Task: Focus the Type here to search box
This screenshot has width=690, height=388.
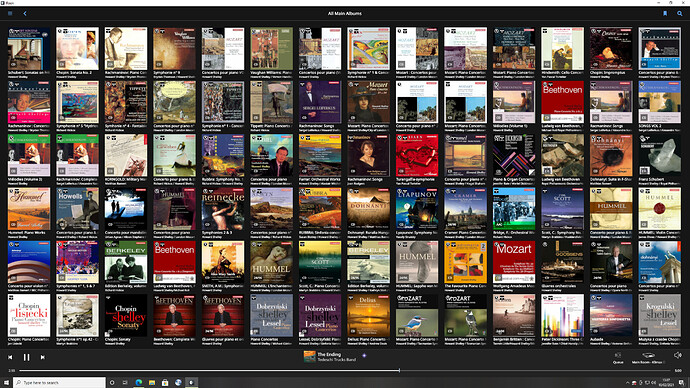Action: 59,383
